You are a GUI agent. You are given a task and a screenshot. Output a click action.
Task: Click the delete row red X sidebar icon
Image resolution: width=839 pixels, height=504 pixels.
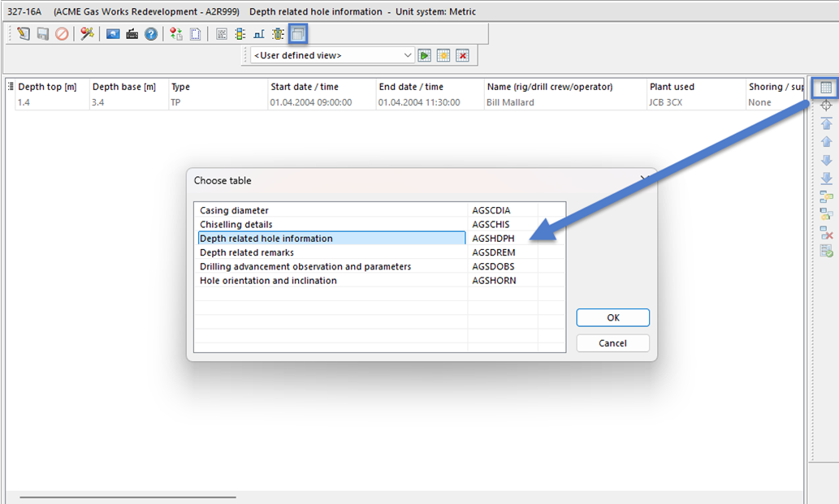pos(826,232)
